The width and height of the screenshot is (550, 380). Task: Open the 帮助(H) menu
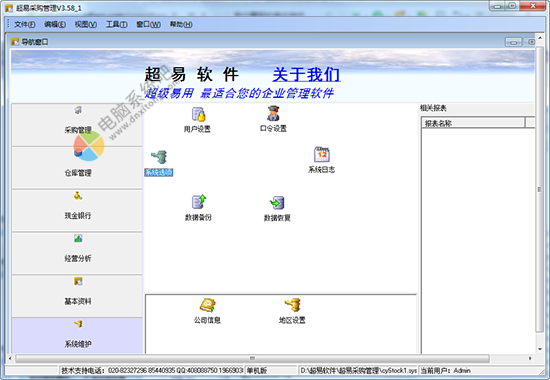181,24
